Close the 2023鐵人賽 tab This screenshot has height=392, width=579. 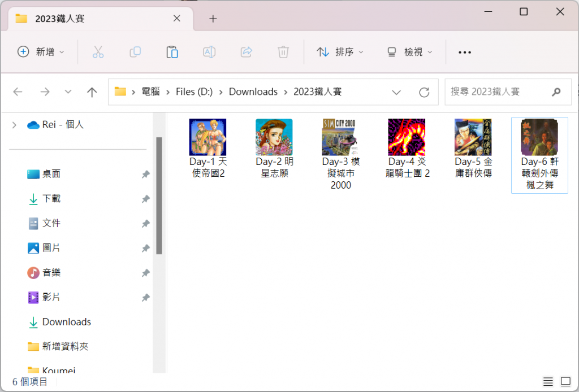177,19
